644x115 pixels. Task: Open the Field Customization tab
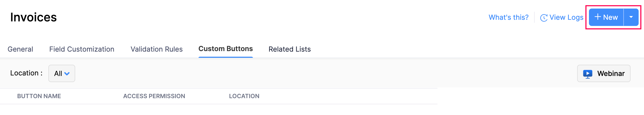tap(82, 49)
